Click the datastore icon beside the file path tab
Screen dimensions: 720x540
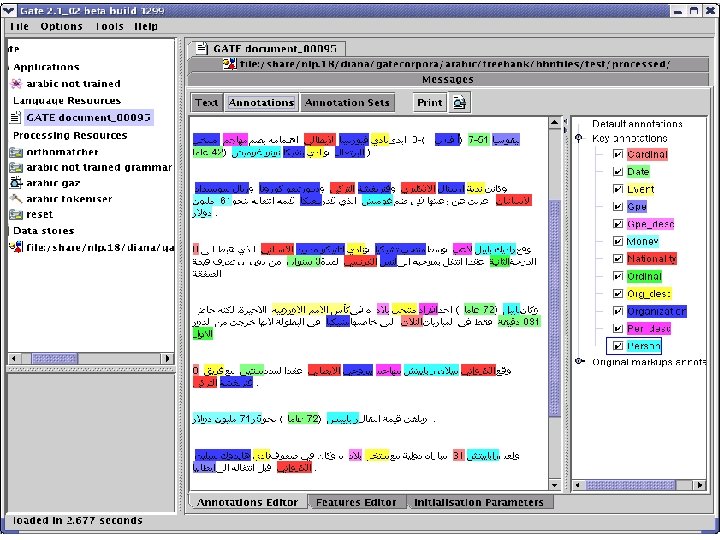(230, 64)
